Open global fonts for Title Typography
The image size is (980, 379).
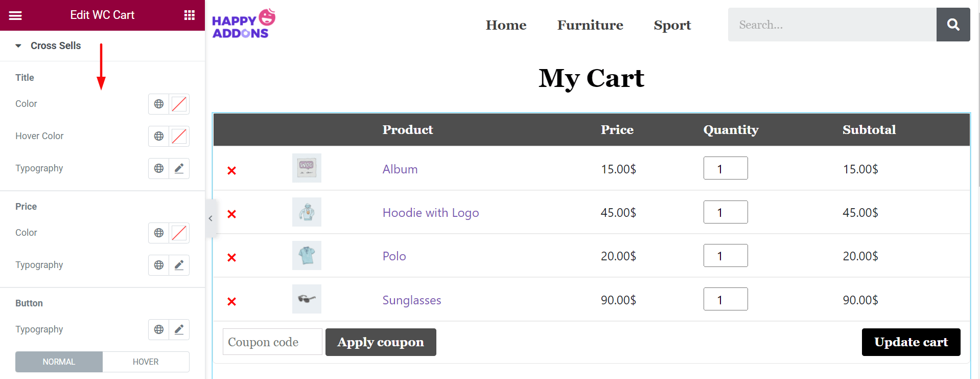(159, 168)
